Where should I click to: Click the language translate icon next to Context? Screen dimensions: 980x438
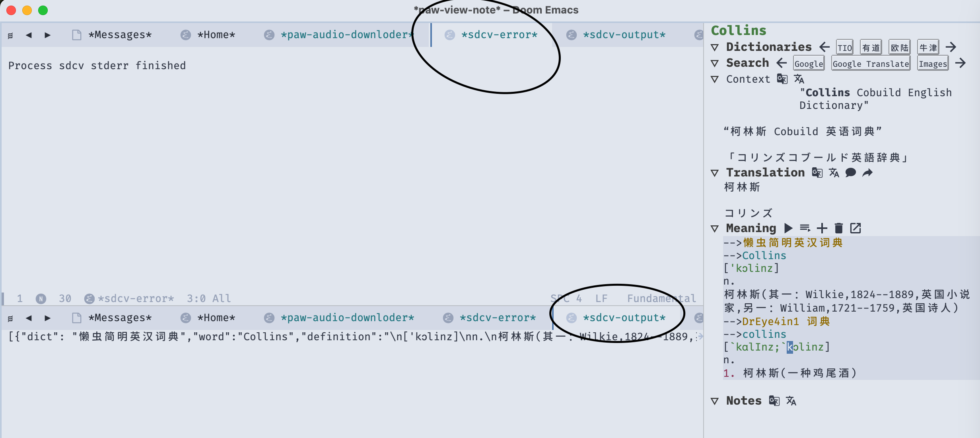click(799, 79)
